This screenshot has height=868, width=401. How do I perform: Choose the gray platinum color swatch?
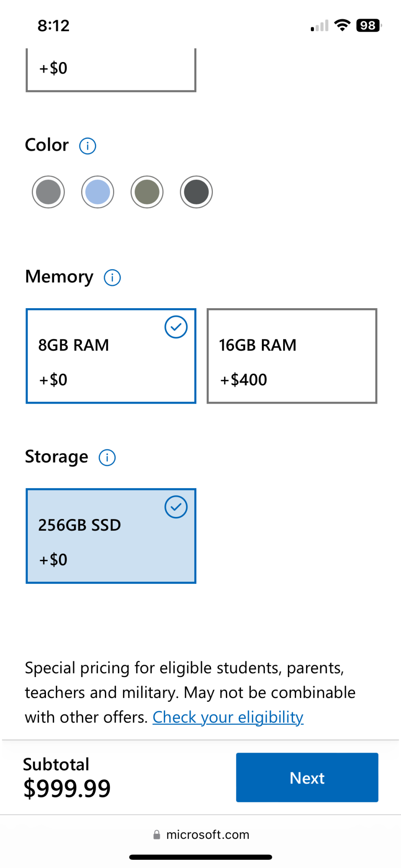point(48,192)
